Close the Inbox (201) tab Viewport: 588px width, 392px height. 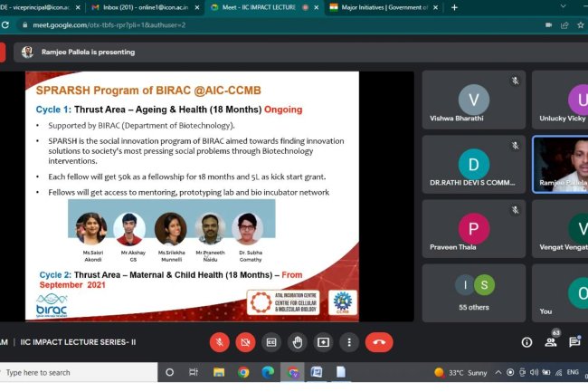coord(197,7)
